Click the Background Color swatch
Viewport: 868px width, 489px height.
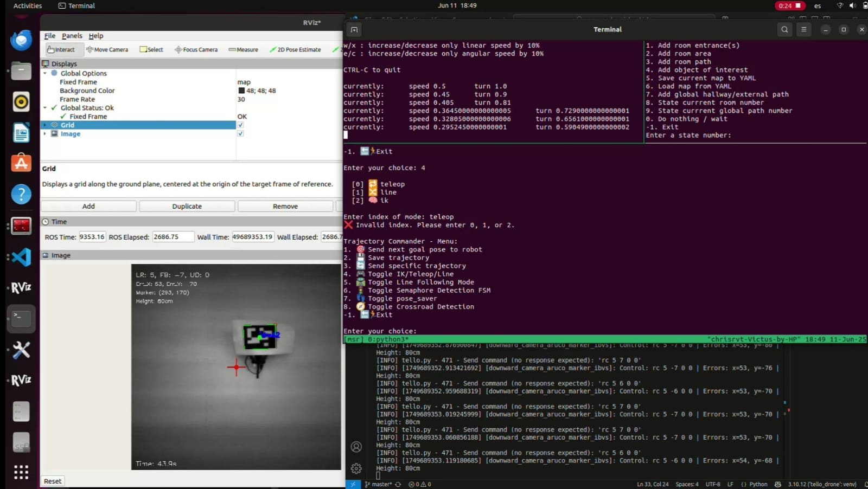[x=241, y=91]
